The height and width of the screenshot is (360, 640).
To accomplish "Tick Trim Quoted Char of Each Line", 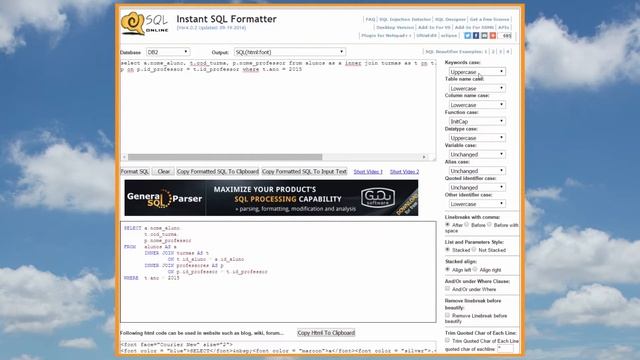I will (448, 340).
